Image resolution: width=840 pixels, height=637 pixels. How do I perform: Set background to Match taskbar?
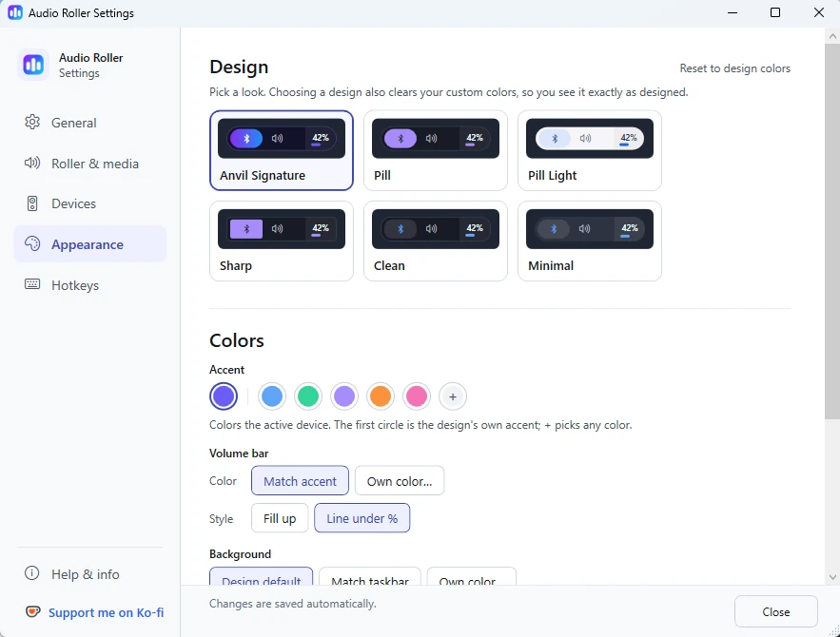370,576
